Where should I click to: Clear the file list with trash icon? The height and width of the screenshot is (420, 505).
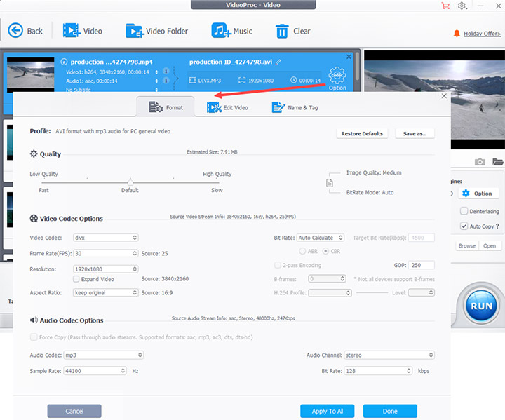(282, 32)
